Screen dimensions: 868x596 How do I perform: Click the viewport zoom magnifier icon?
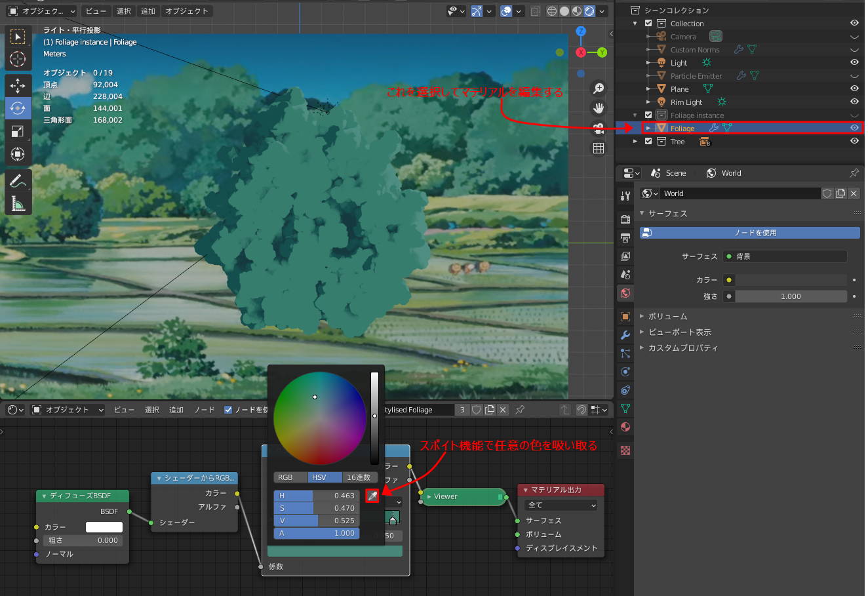598,89
